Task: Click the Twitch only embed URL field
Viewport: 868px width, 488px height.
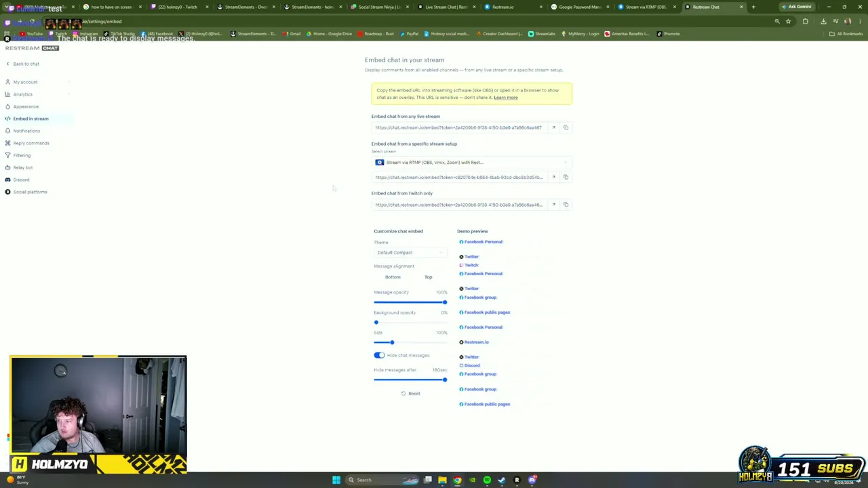Action: click(460, 205)
